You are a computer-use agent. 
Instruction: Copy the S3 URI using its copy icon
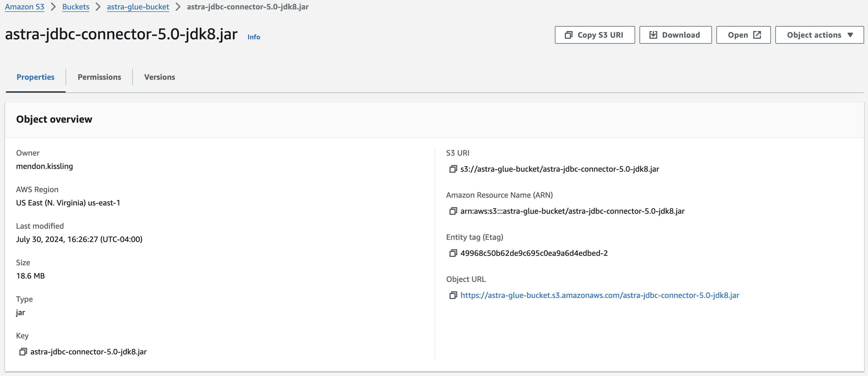[453, 169]
